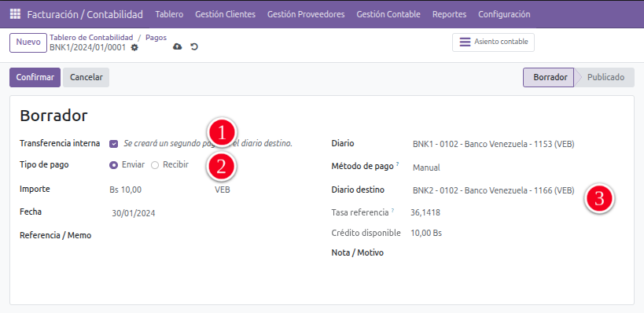Click the empty Nota / Motivo field
The width and height of the screenshot is (644, 313).
(517, 252)
